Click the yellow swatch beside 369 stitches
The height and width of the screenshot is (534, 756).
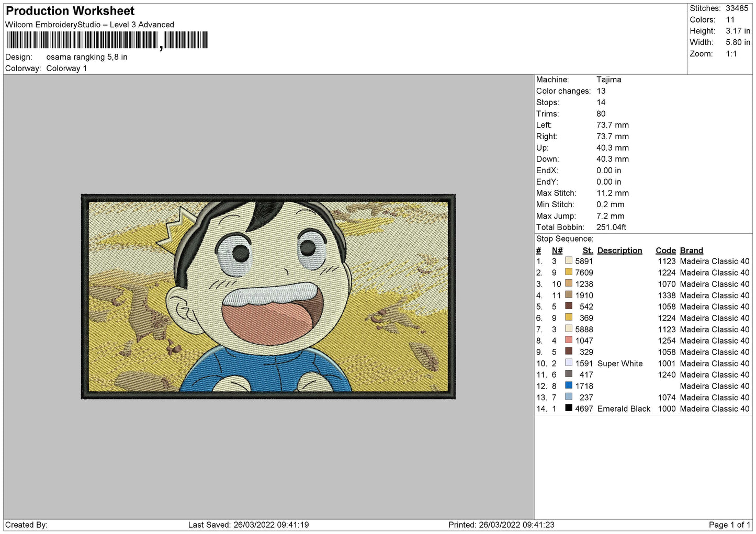coord(569,317)
